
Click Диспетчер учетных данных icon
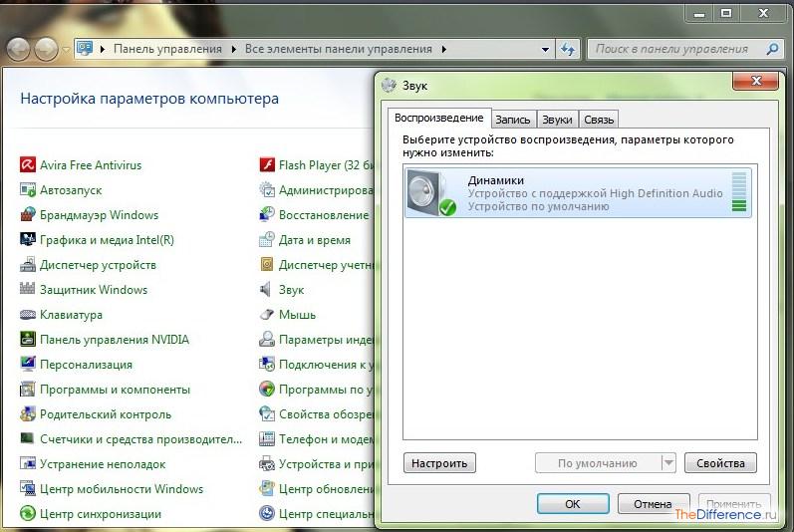point(267,265)
